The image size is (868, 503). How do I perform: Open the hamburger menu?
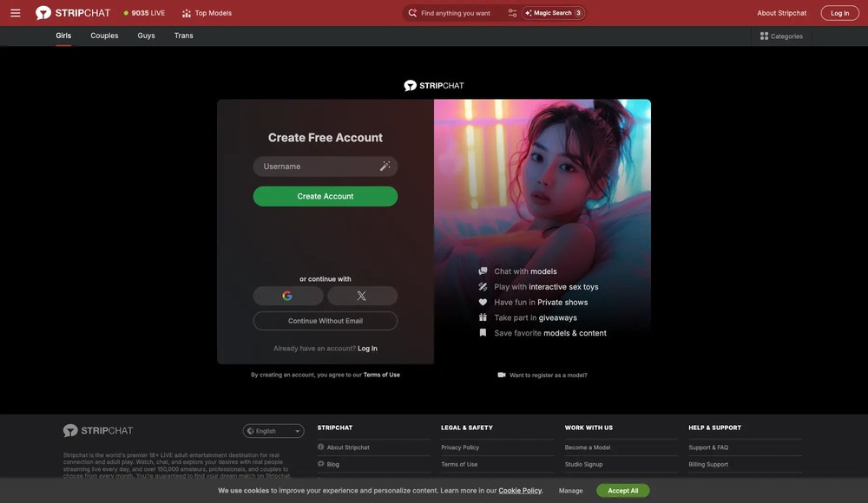point(16,13)
